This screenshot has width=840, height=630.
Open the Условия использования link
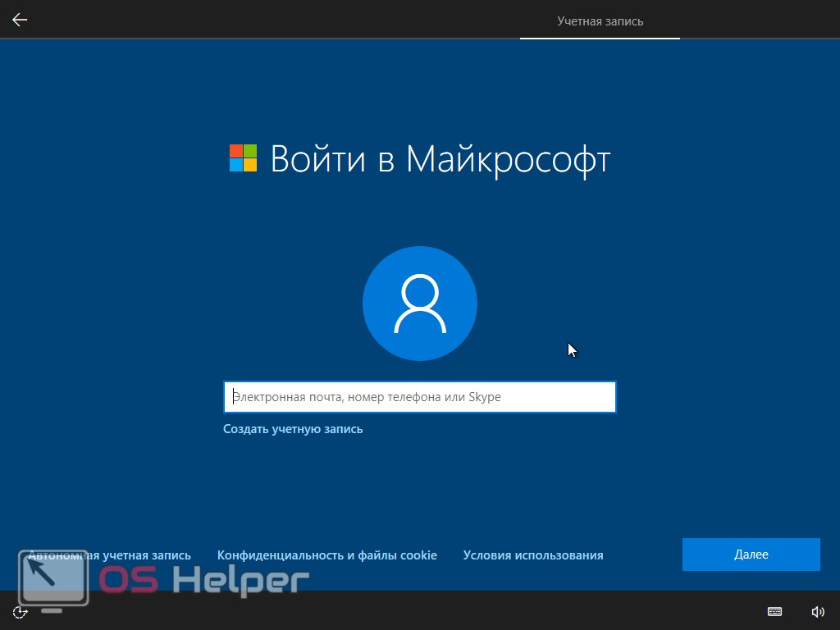pyautogui.click(x=532, y=555)
